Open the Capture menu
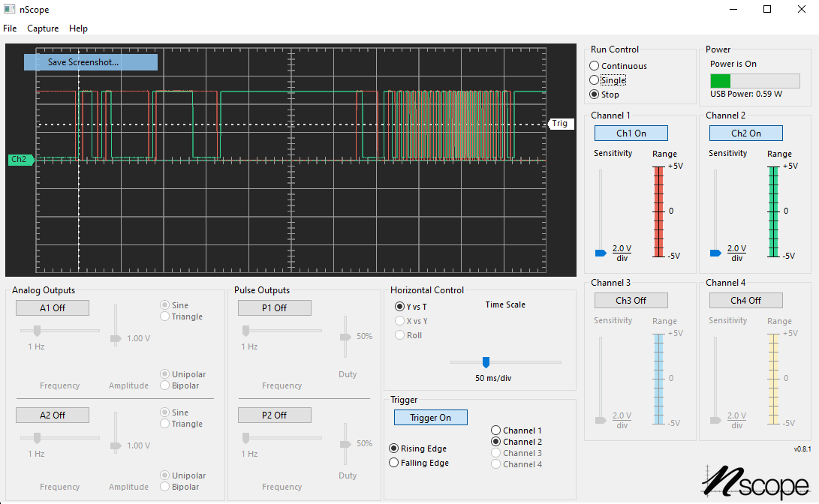 (43, 28)
